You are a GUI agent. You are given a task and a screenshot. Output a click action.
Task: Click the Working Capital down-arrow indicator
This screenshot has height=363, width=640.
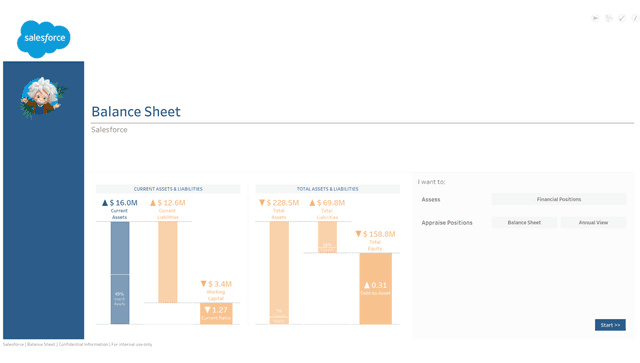coord(204,284)
